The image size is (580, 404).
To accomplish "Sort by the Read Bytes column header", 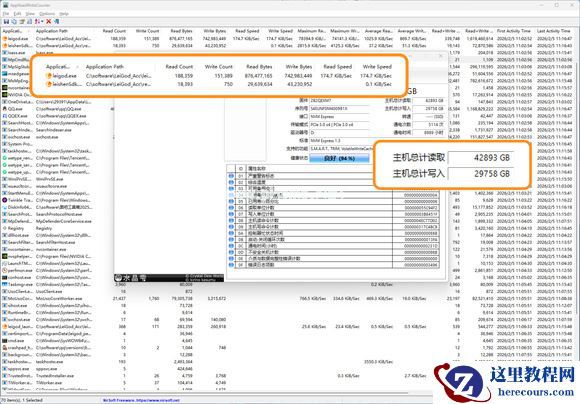I will coord(181,31).
